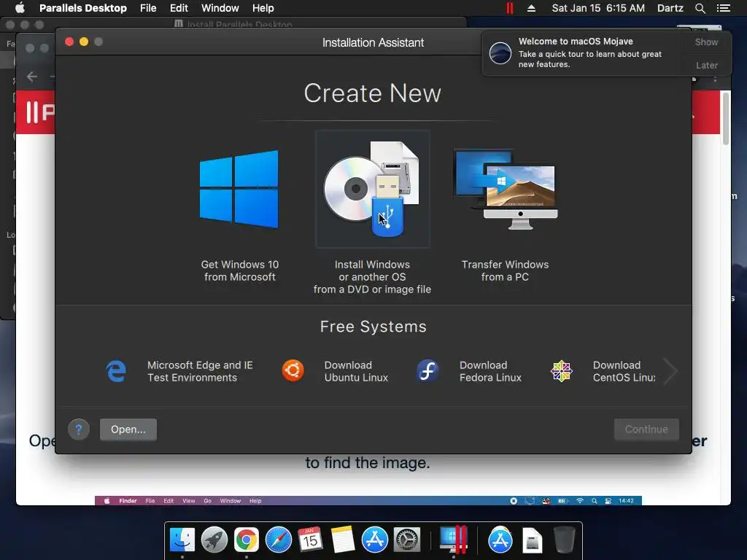The image size is (747, 560).
Task: Click Download Fedora Linux label
Action: [x=491, y=371]
